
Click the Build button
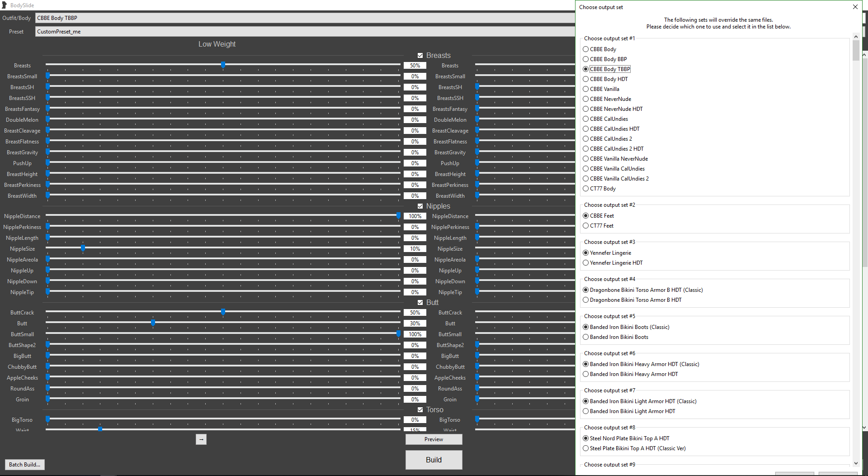click(x=434, y=460)
